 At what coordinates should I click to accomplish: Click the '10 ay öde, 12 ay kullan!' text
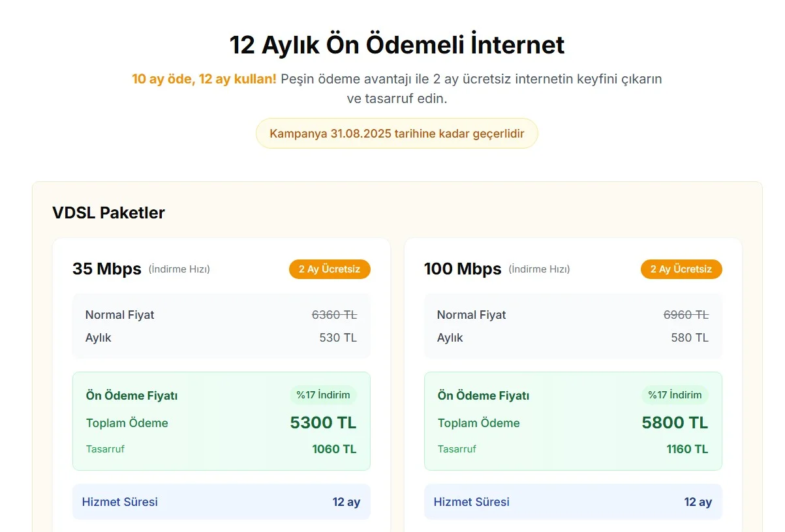[204, 79]
